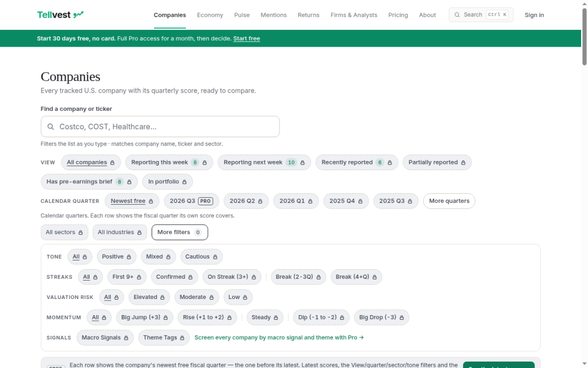Choose the 2026 Q1 quarter

tap(296, 201)
